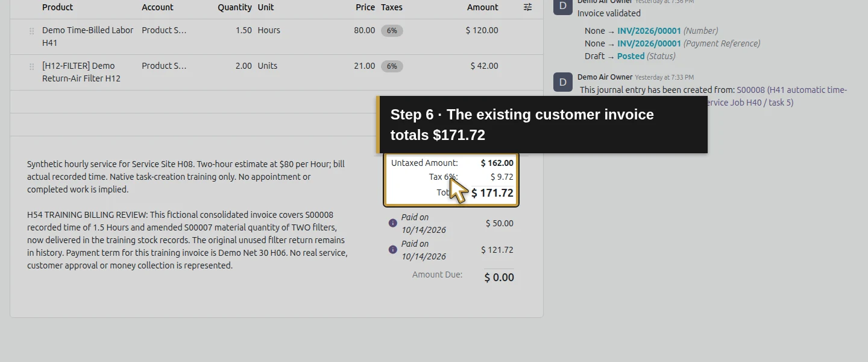This screenshot has width=868, height=362.
Task: Open the column settings adjust icon
Action: click(x=527, y=7)
